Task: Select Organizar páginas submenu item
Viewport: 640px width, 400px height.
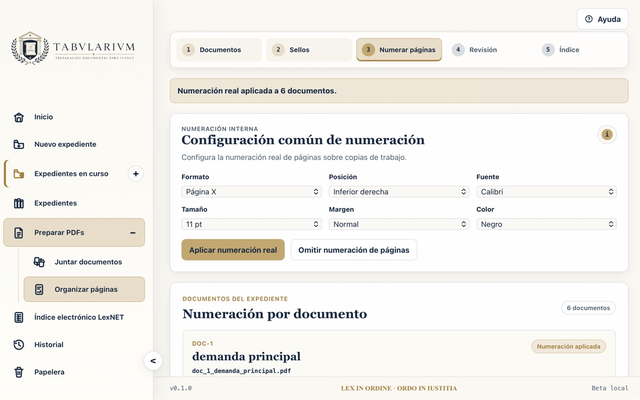Action: pos(84,289)
